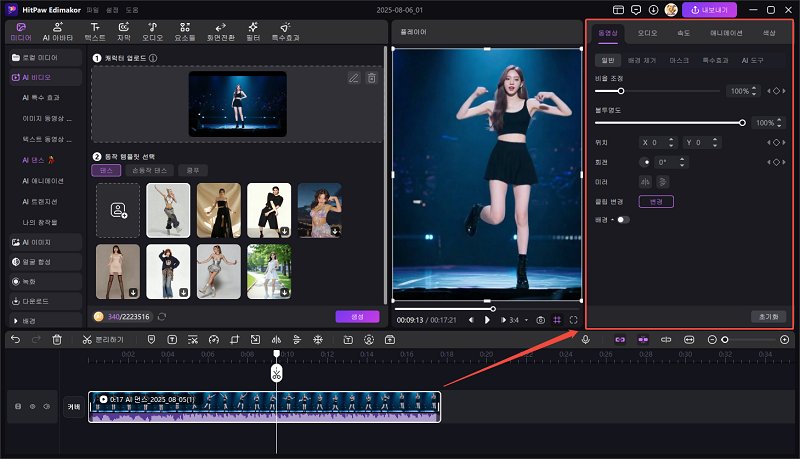Toggle track mute icon on timeline
Screen dimensions: 800x459
coord(47,406)
